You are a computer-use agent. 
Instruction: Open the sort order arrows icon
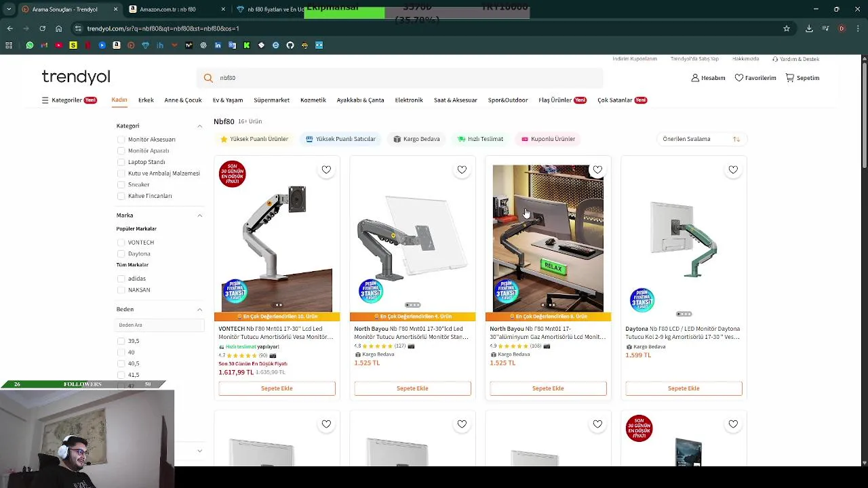(736, 139)
